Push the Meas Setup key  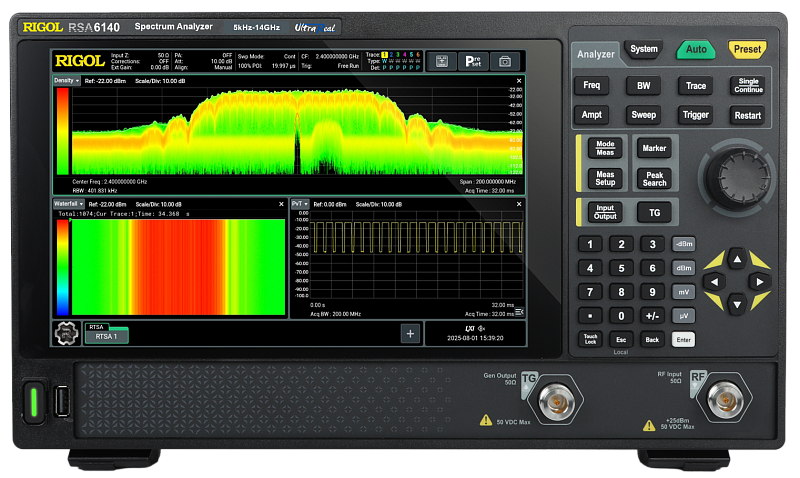click(x=605, y=179)
